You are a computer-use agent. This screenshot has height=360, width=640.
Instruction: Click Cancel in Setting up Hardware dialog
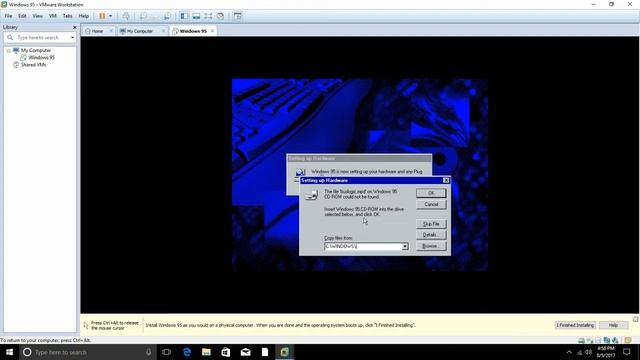pyautogui.click(x=431, y=204)
